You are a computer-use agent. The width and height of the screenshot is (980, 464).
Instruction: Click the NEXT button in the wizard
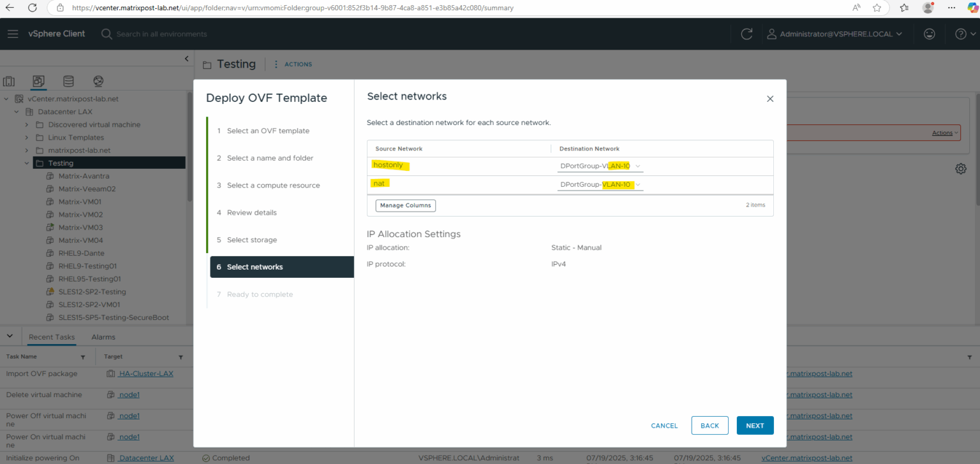[x=755, y=425]
